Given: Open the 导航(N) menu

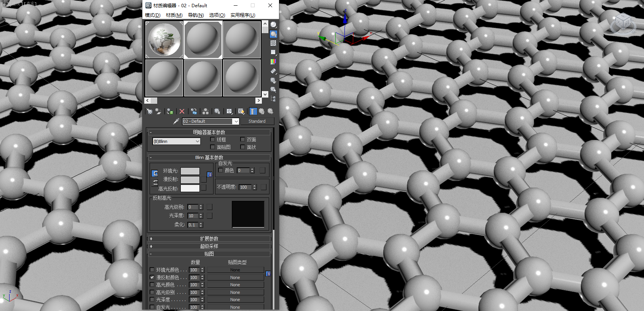Looking at the screenshot, I should click(x=196, y=15).
